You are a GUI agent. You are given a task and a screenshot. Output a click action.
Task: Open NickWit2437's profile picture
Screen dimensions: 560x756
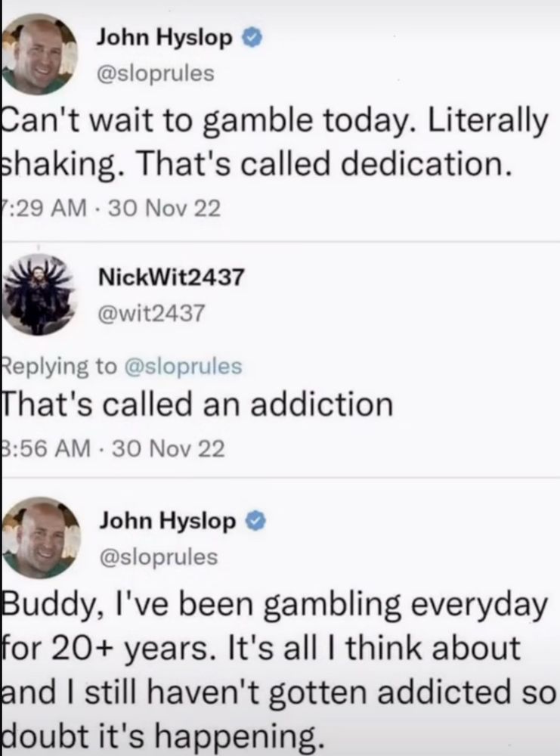click(x=39, y=295)
